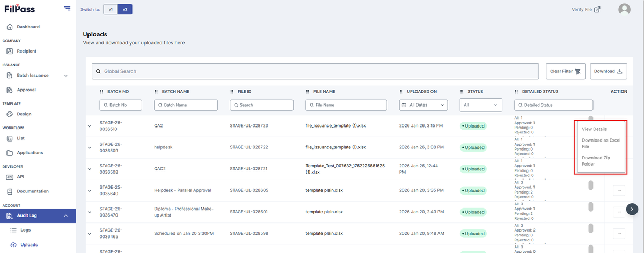Image resolution: width=644 pixels, height=253 pixels.
Task: Open the All Dates dropdown
Action: 423,105
